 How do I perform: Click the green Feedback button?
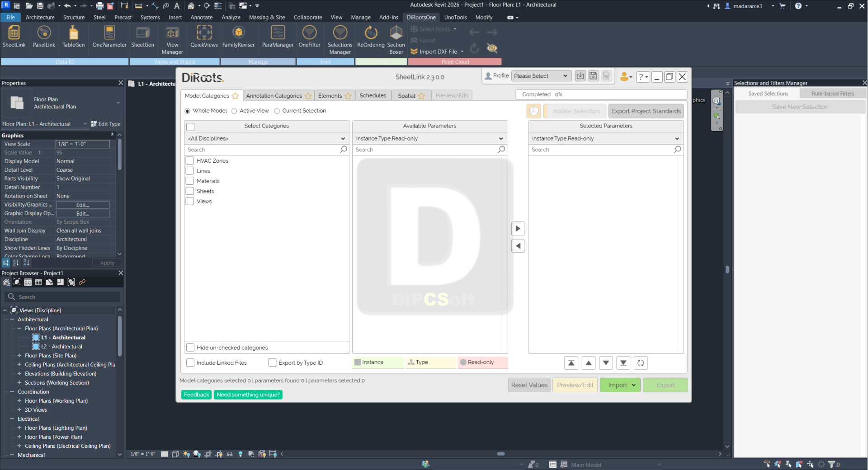tap(197, 395)
